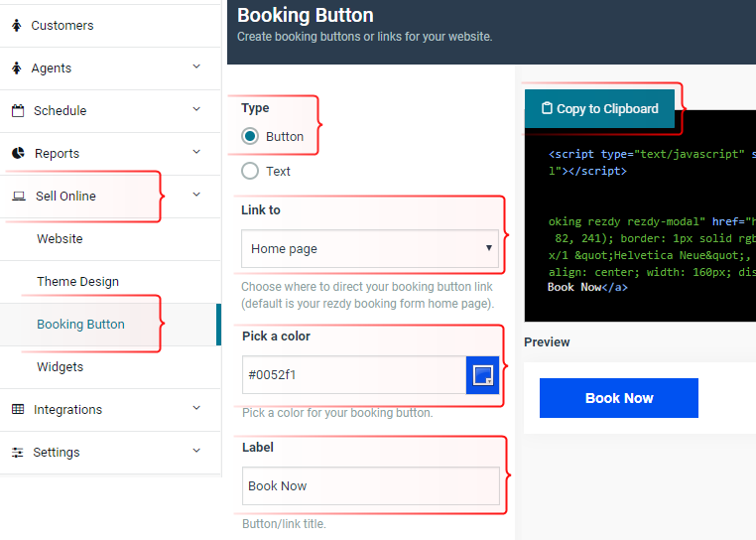The image size is (756, 540).
Task: Expand the Schedule menu chevron
Action: tap(196, 109)
